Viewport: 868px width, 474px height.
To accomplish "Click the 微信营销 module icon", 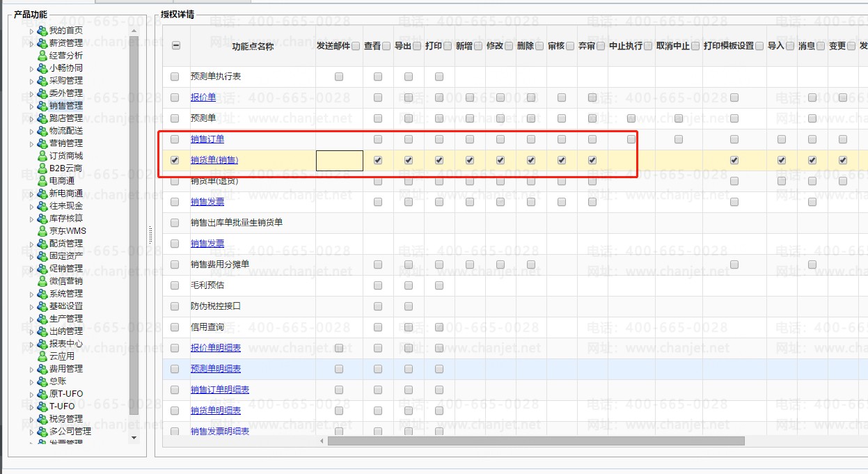I will click(x=42, y=281).
